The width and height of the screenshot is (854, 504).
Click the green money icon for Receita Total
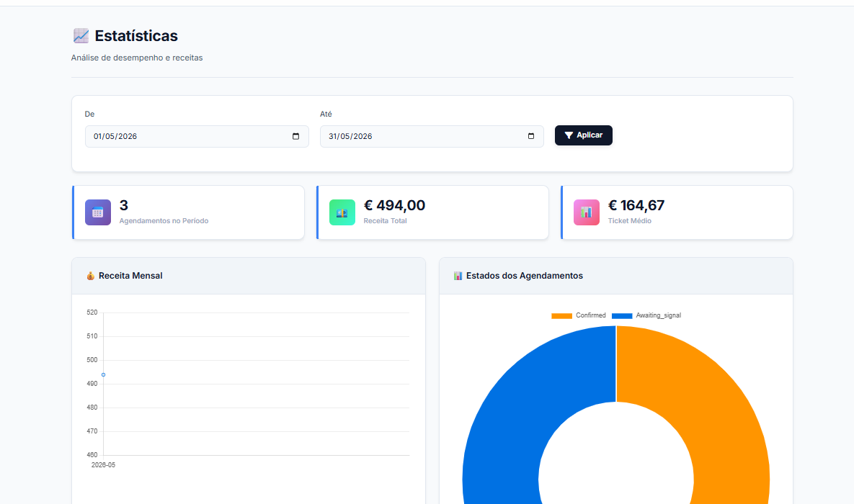point(342,212)
